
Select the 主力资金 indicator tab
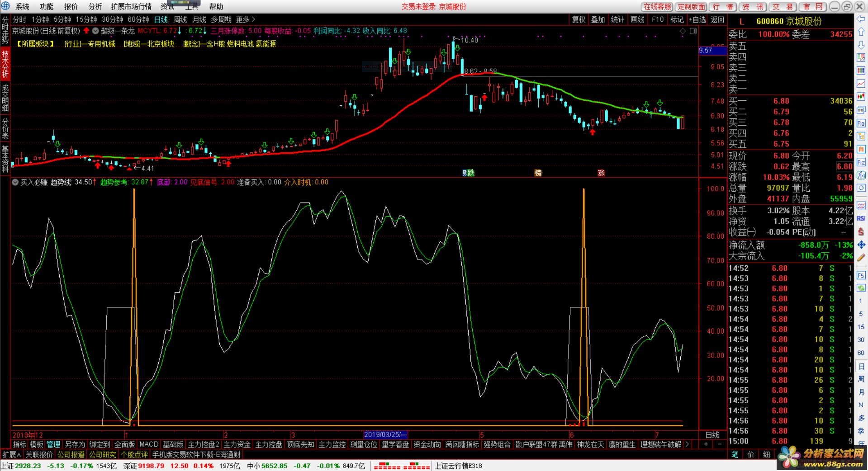click(237, 444)
